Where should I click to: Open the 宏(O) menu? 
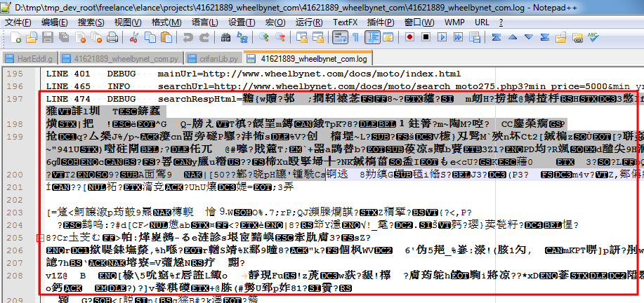pos(275,22)
